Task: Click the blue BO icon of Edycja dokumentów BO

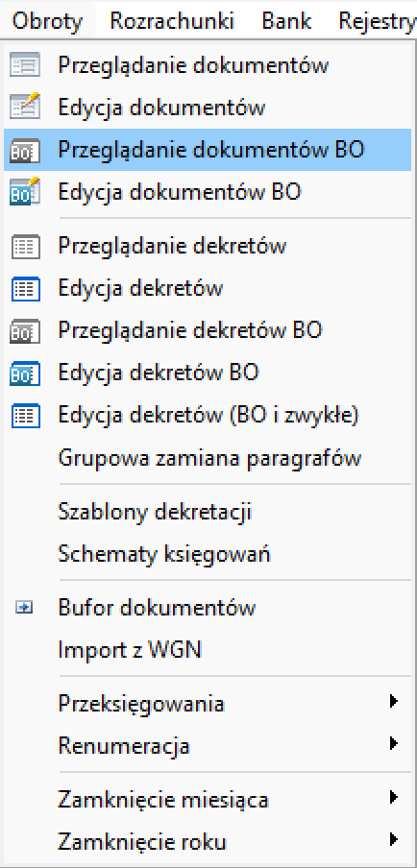Action: point(25,191)
